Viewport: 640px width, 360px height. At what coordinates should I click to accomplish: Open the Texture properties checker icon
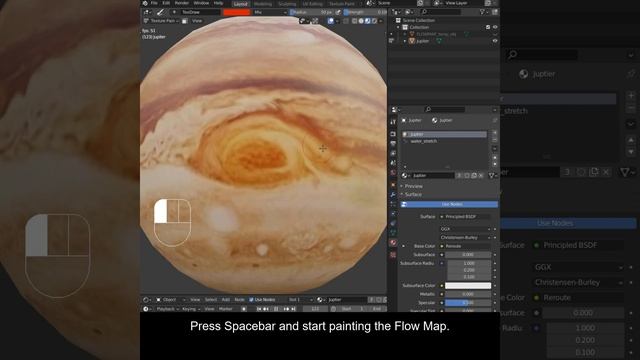tap(393, 255)
